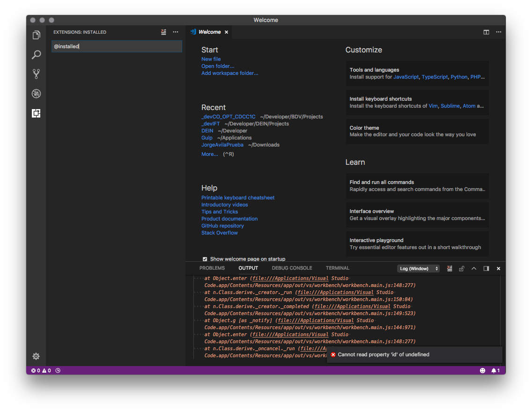Install Python language support link
Screen dimensions: 532x412
click(x=459, y=77)
